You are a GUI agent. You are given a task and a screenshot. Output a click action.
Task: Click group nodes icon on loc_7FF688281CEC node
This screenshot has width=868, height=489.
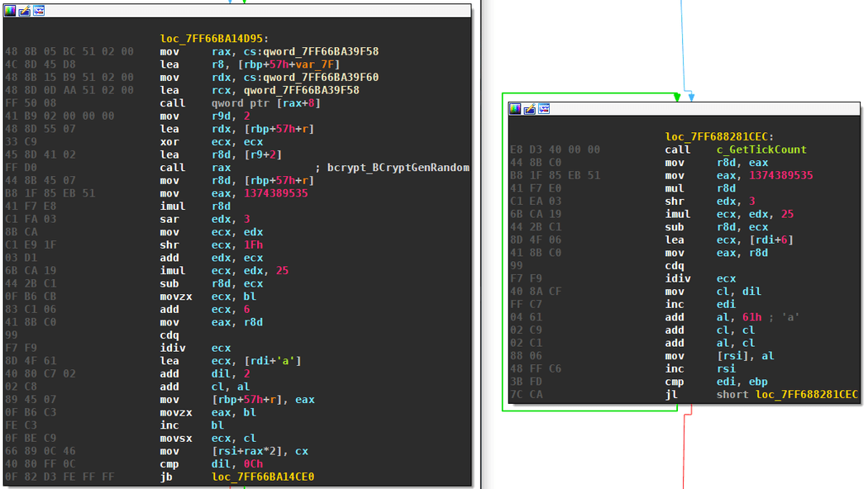pos(544,109)
